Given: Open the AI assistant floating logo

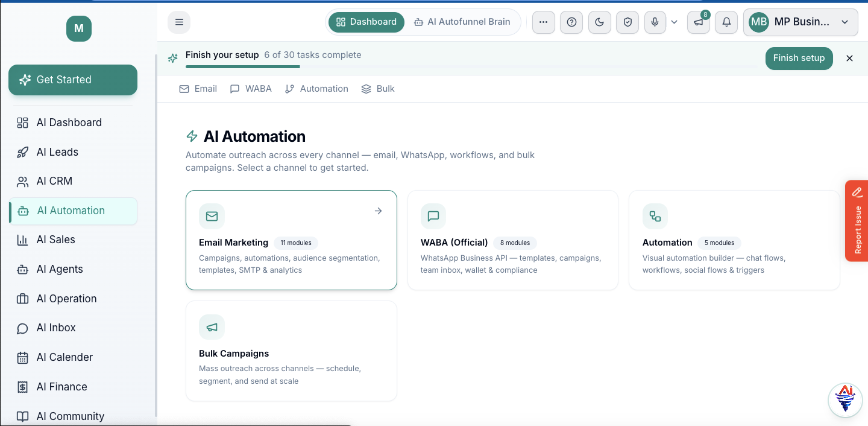Looking at the screenshot, I should (845, 399).
